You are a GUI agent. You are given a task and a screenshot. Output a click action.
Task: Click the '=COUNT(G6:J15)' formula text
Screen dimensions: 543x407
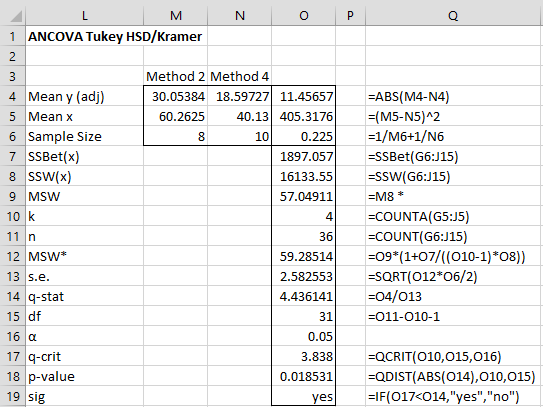[418, 237]
